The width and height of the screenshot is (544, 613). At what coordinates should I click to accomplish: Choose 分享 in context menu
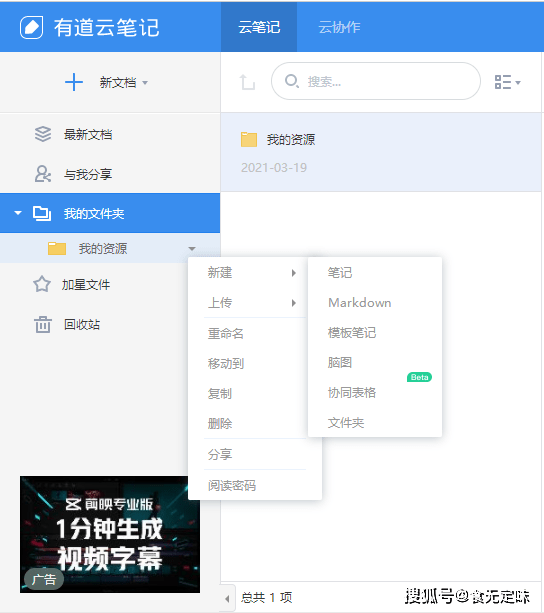point(220,455)
